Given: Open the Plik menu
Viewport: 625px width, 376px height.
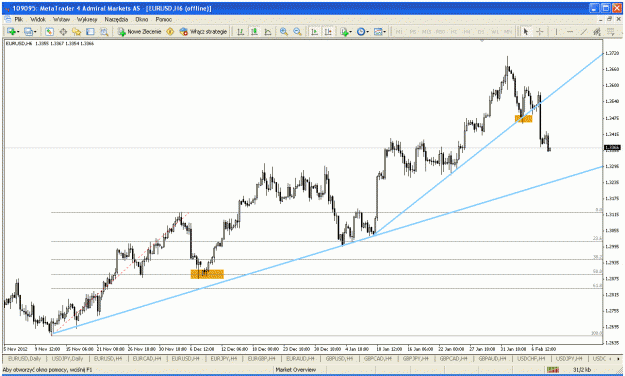Looking at the screenshot, I should (19, 19).
